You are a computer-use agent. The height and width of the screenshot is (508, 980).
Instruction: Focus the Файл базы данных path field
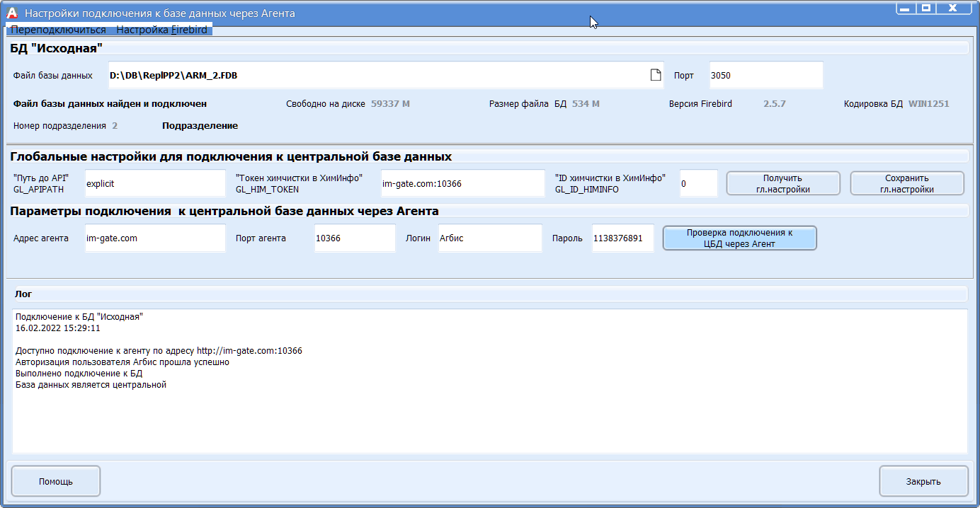click(386, 75)
